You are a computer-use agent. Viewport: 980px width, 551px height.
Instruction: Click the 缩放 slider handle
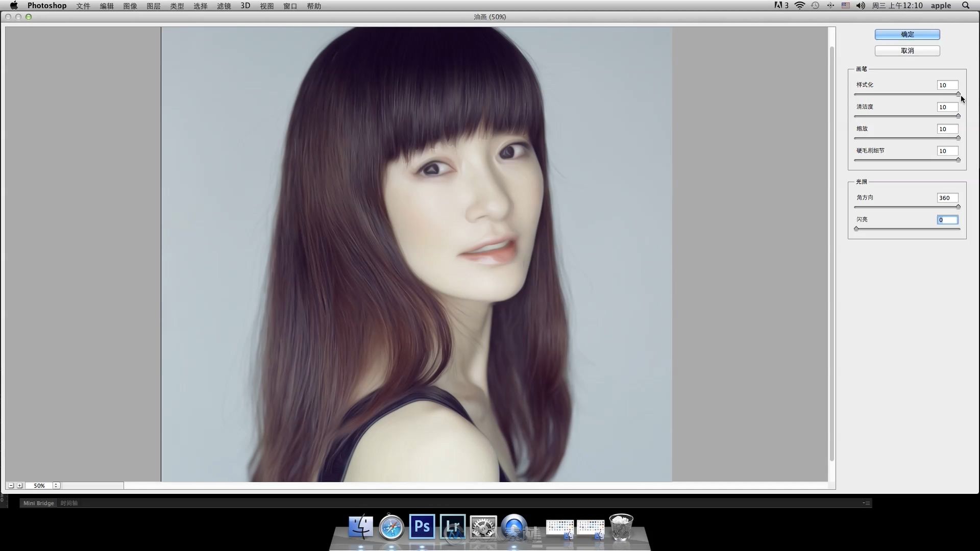point(958,138)
